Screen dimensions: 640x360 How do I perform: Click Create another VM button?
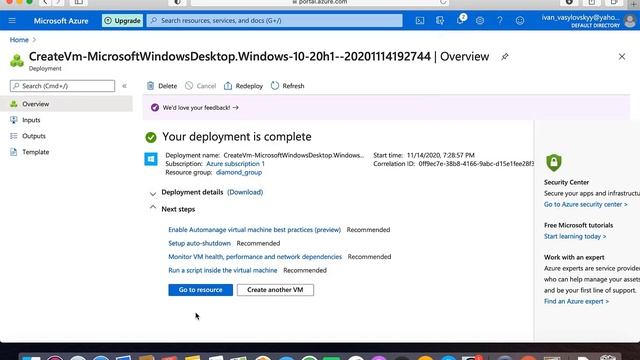[x=275, y=290]
